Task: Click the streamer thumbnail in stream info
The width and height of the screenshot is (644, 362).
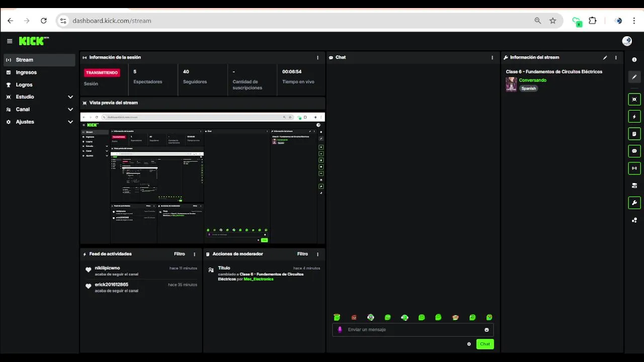Action: 511,84
